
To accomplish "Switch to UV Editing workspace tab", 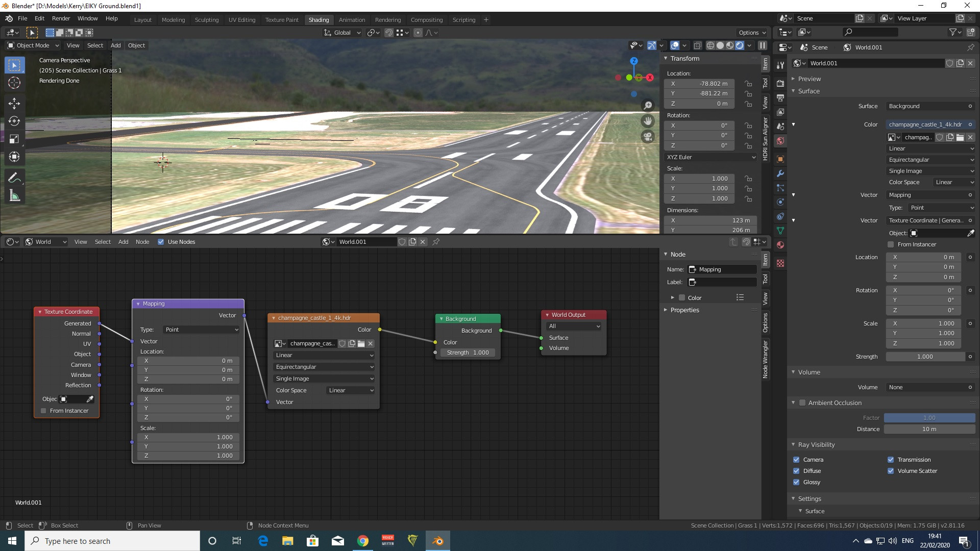I will coord(242,20).
